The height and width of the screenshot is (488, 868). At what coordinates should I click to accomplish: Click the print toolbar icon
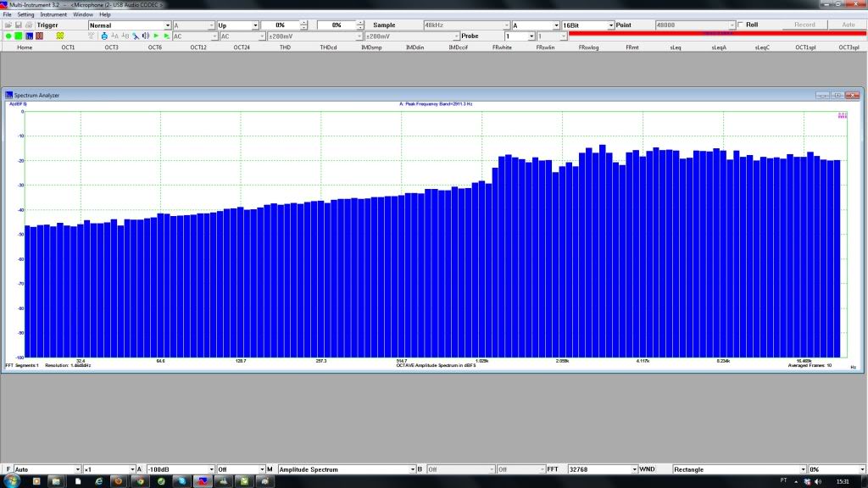click(29, 25)
